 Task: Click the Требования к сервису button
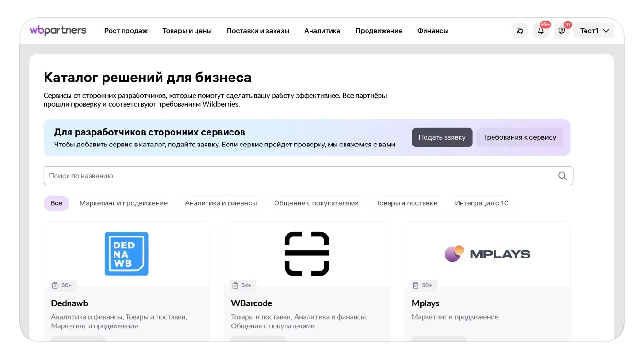click(519, 137)
